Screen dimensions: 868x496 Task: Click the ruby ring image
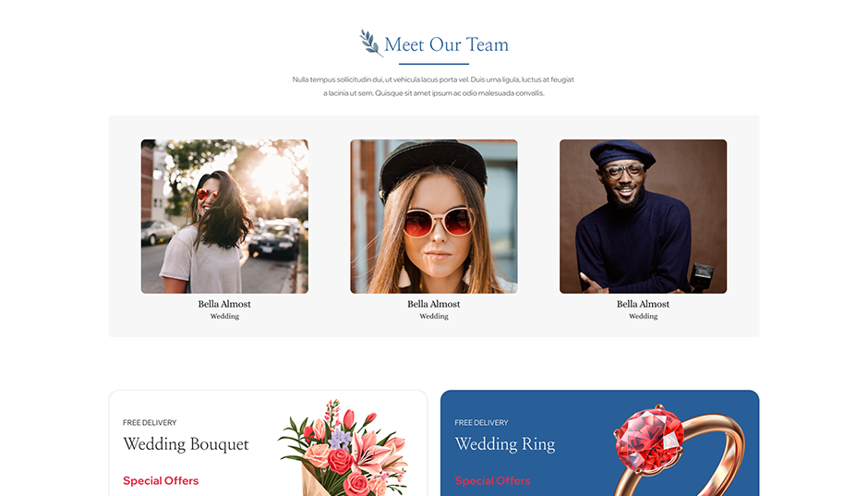click(x=679, y=450)
